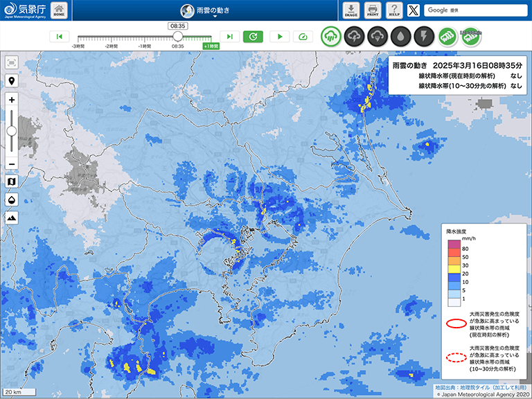Zoom in the map with plus button

coord(12,100)
